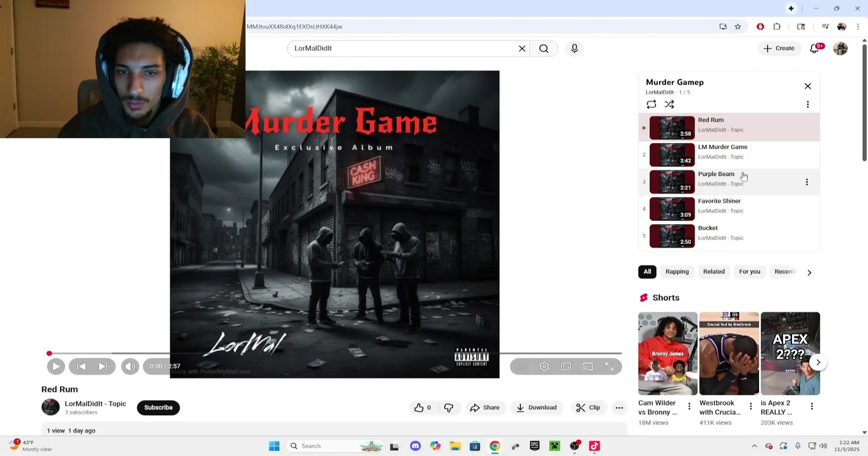The height and width of the screenshot is (456, 868).
Task: Share the Red Rum video
Action: point(484,408)
